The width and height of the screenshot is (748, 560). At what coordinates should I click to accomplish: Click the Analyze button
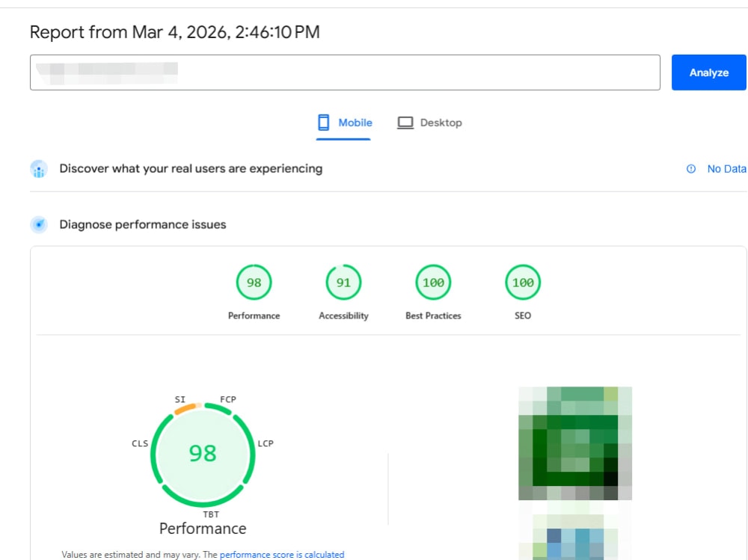(708, 73)
